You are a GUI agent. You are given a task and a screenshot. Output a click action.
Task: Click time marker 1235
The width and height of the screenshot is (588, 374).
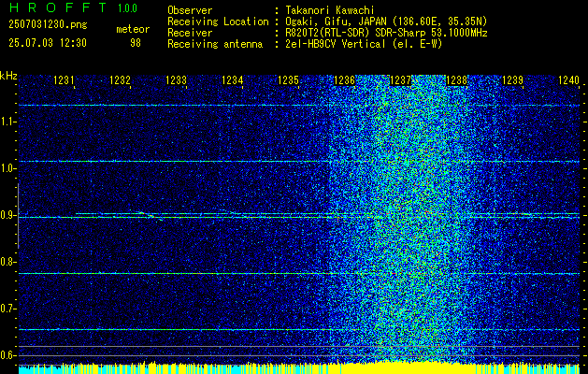pos(288,80)
